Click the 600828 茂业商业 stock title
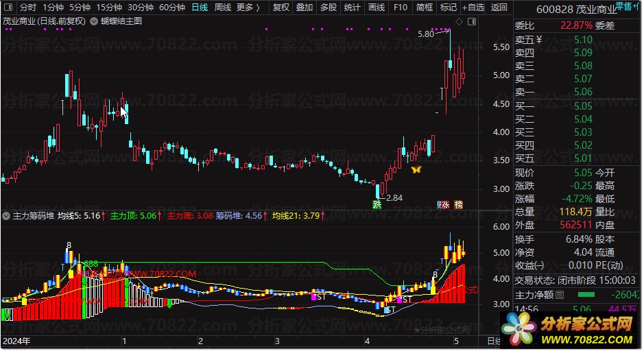The height and width of the screenshot is (351, 644). pos(576,10)
